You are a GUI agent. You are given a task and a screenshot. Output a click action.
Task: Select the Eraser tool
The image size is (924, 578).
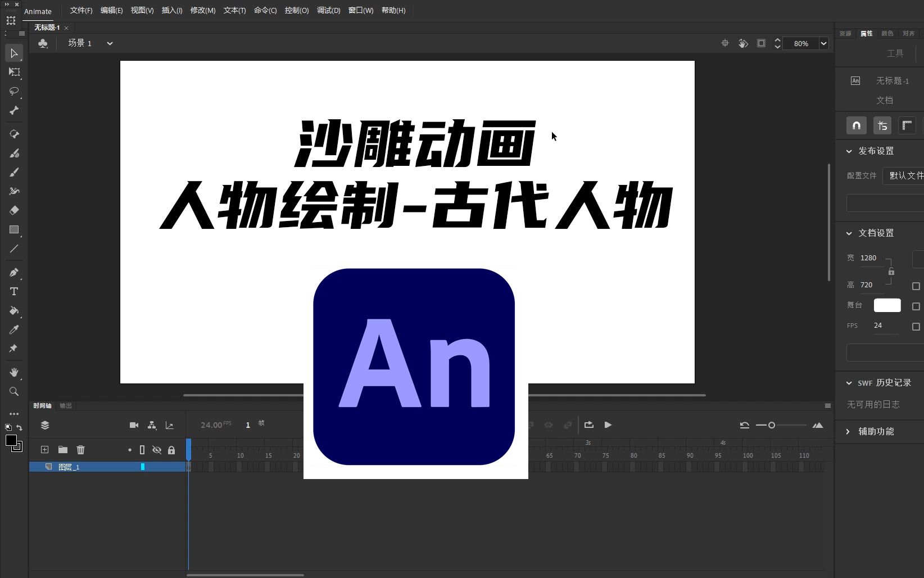tap(14, 210)
